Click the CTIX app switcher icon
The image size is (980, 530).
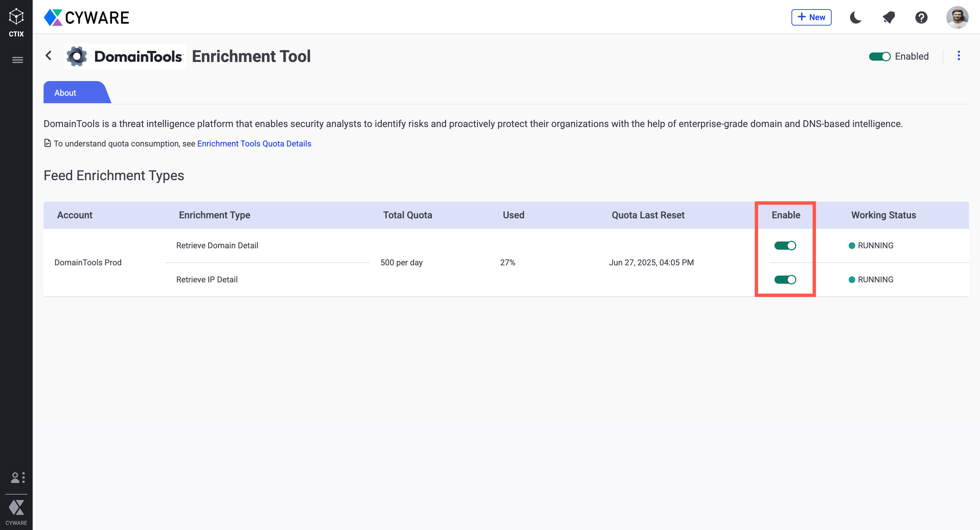pos(16,22)
